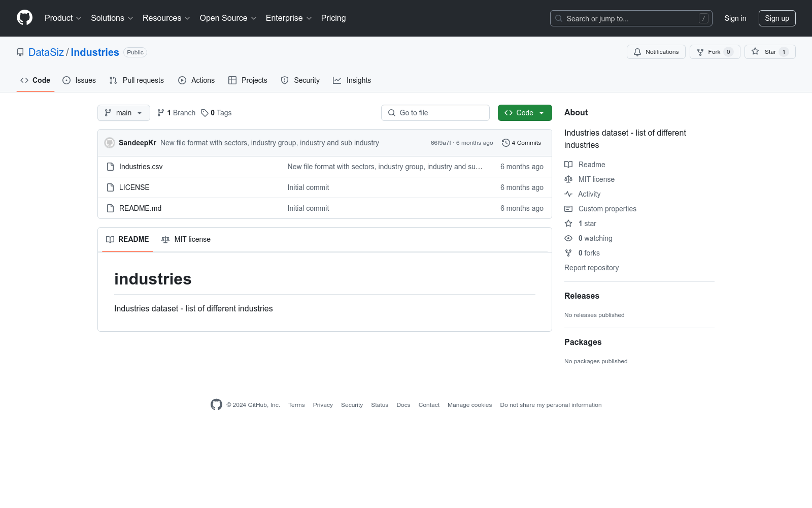Open the green Code dropdown button
Image resolution: width=812 pixels, height=508 pixels.
pyautogui.click(x=525, y=113)
